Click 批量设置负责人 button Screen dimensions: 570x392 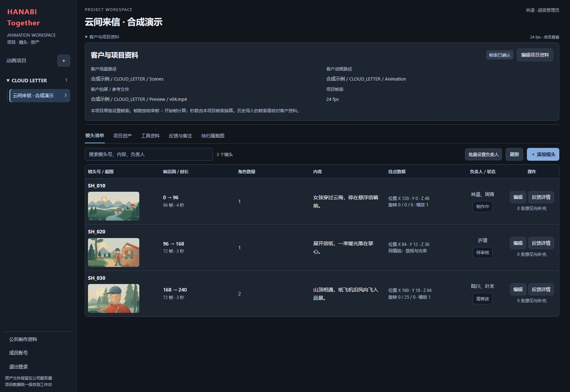click(483, 154)
